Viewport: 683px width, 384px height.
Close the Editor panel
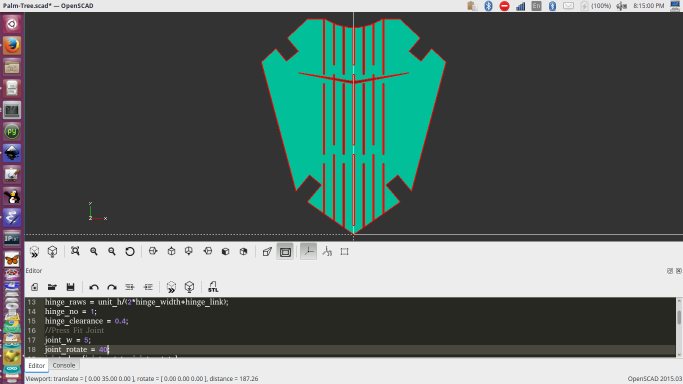[679, 271]
